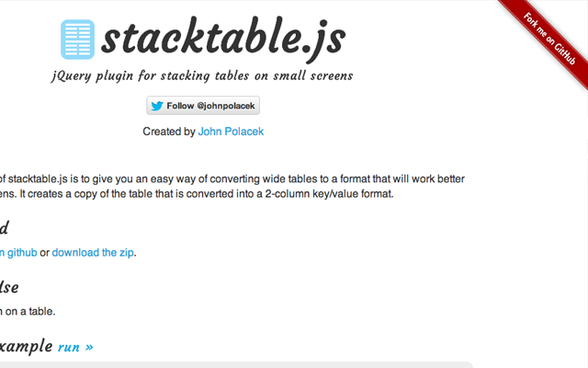
Task: Click the jQuery plugin tagline text
Action: point(203,75)
